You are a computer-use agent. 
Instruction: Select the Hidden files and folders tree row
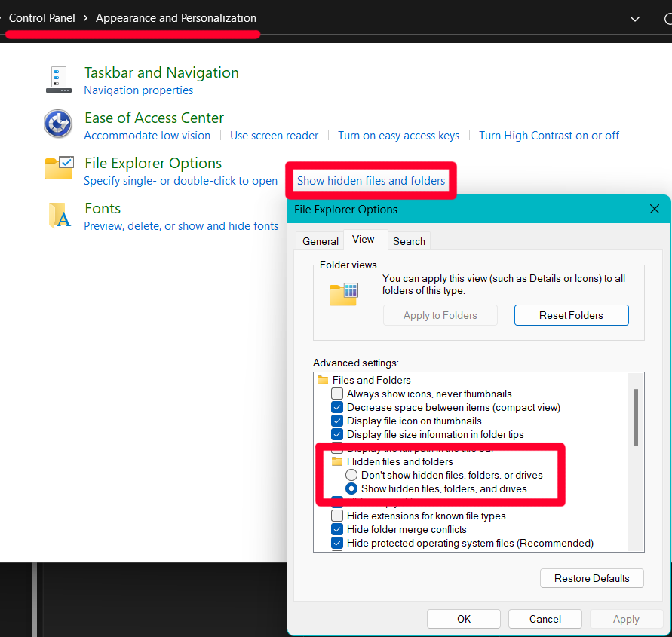400,461
